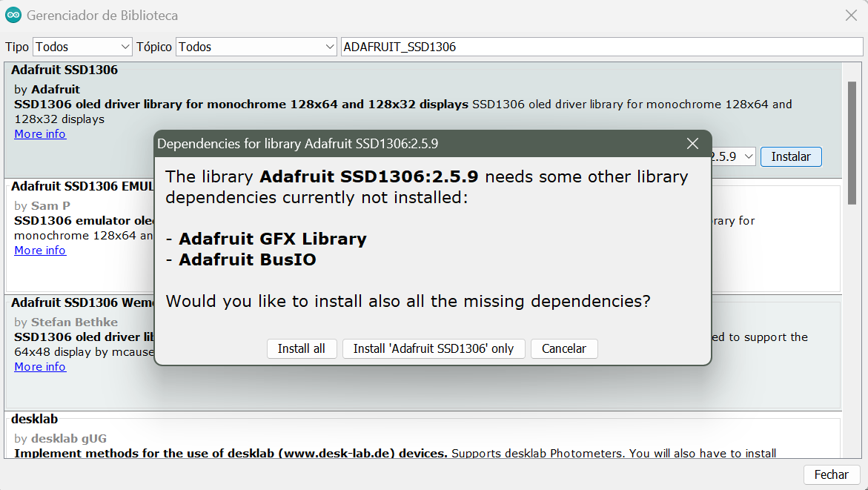Open the Tópico dropdown

pyautogui.click(x=256, y=47)
